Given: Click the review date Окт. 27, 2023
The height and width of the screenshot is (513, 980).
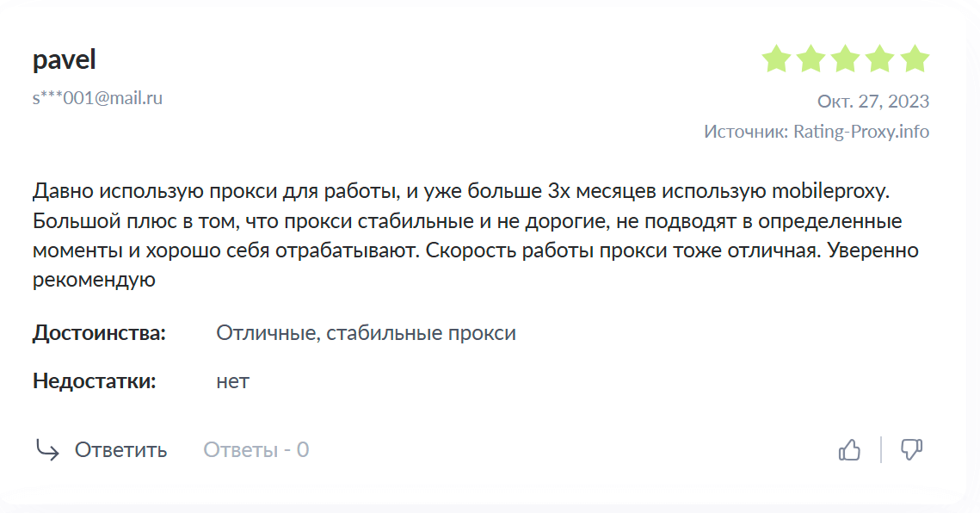Looking at the screenshot, I should [x=872, y=101].
